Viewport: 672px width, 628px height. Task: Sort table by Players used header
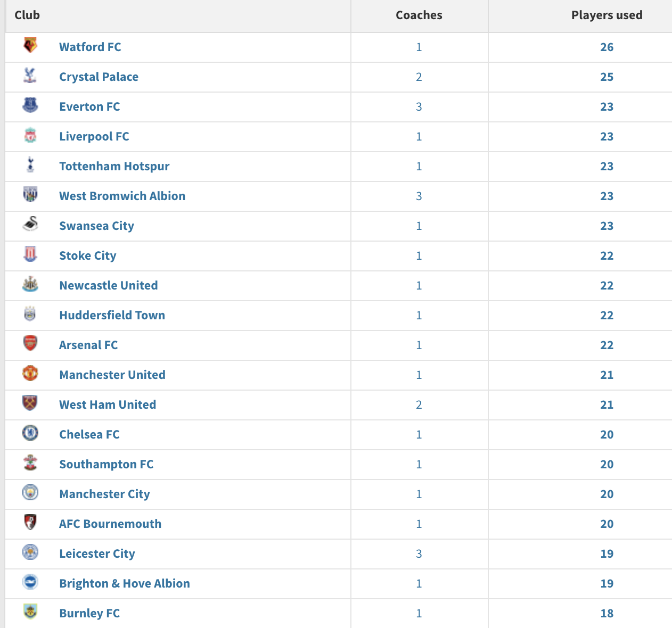[607, 15]
